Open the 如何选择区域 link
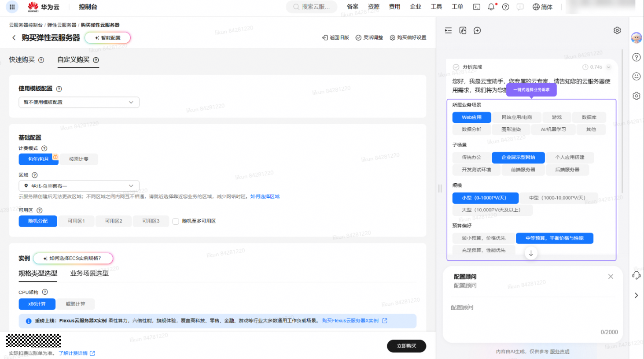This screenshot has height=359, width=644. [265, 196]
